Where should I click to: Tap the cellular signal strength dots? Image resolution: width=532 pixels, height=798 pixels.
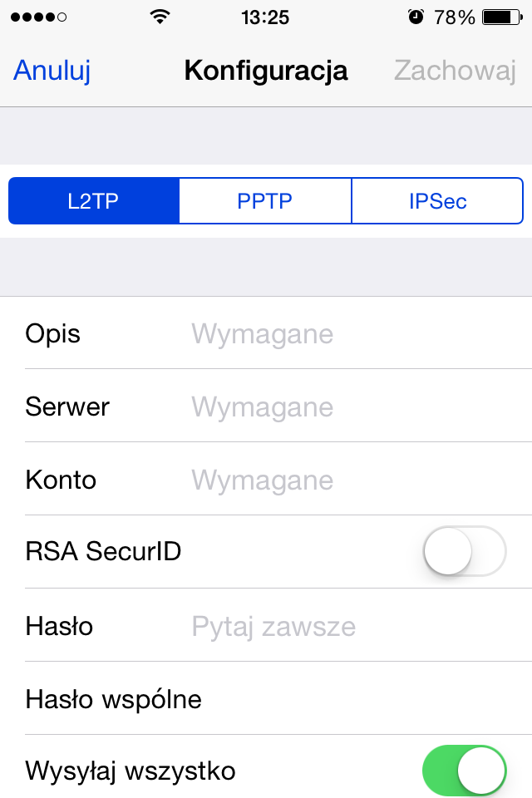[x=39, y=17]
